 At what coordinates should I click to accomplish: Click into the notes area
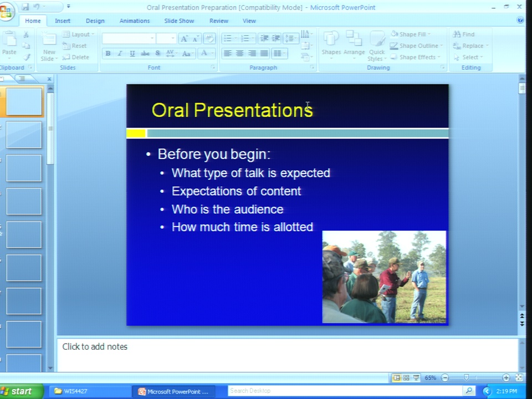pyautogui.click(x=287, y=355)
